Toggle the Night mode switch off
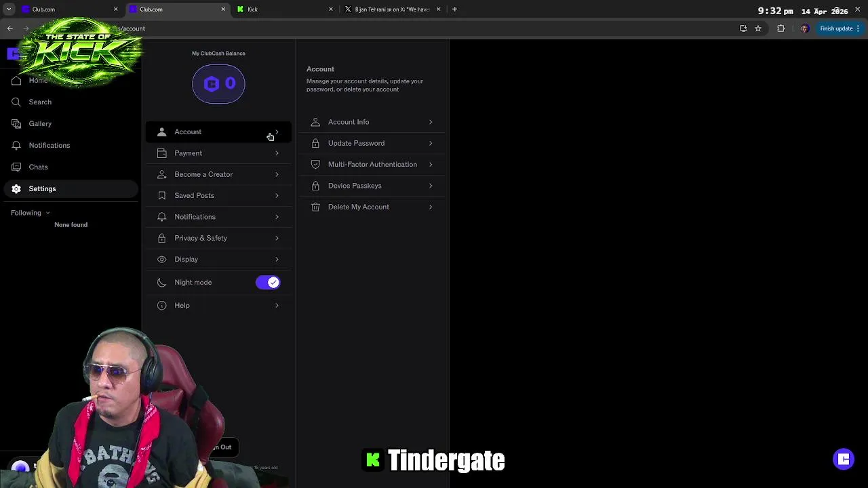 [x=268, y=282]
